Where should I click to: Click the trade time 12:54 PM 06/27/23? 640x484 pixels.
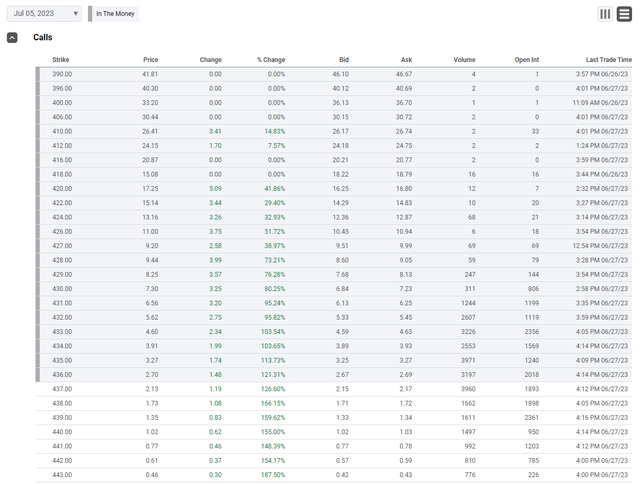600,246
